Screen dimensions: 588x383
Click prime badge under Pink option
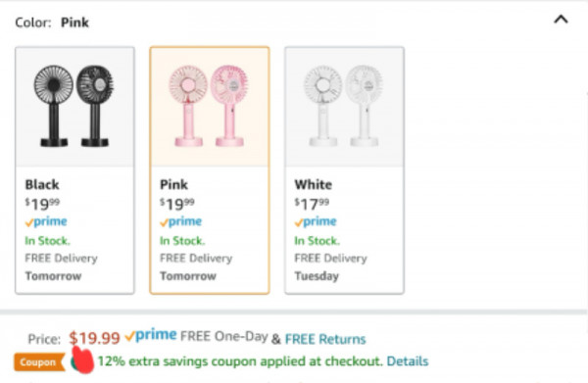180,221
